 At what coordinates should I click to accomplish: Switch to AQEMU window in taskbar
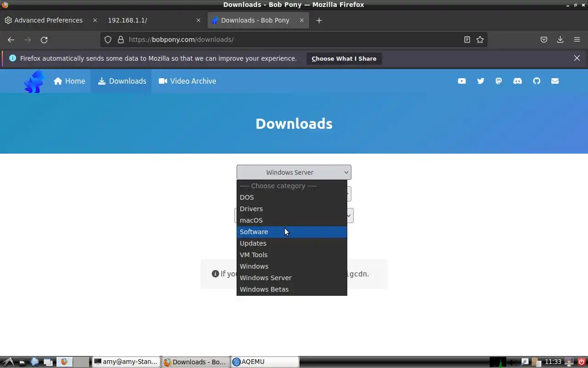pos(265,362)
